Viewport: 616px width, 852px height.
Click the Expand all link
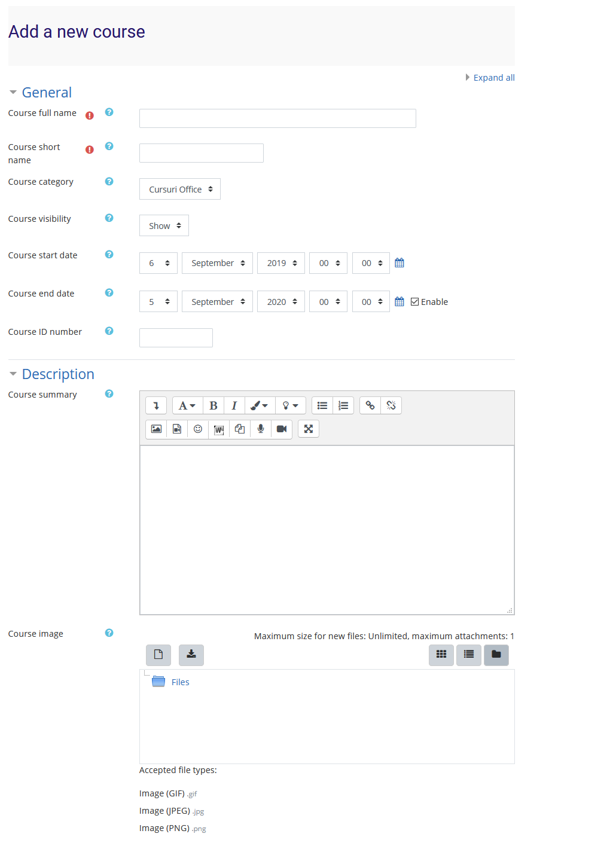[493, 77]
